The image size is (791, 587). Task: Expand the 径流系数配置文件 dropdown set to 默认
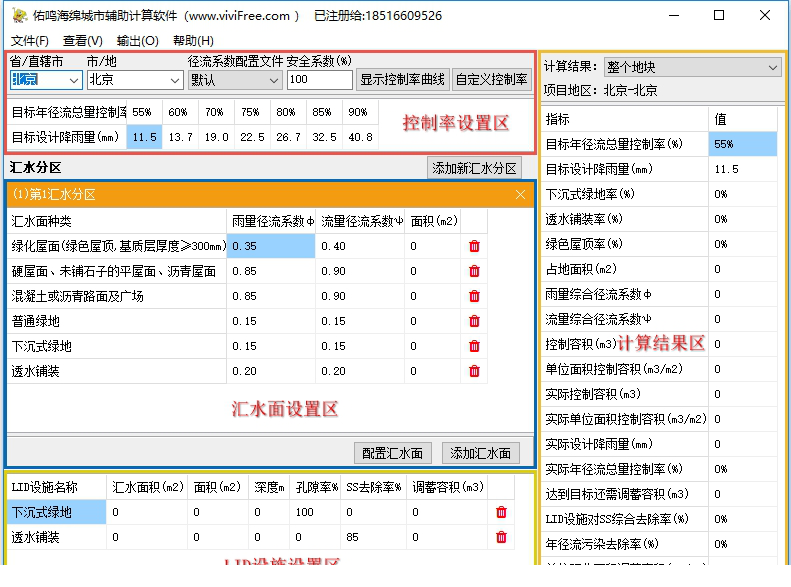pos(235,80)
